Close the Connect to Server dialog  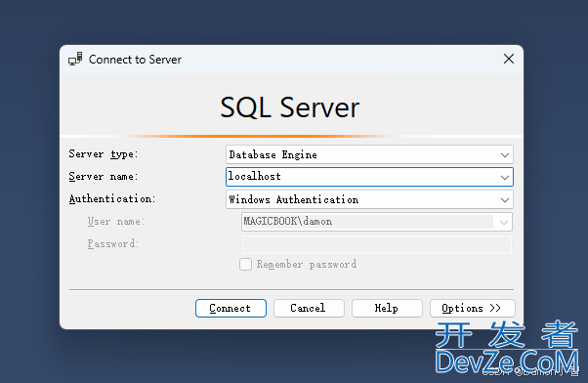click(x=509, y=59)
